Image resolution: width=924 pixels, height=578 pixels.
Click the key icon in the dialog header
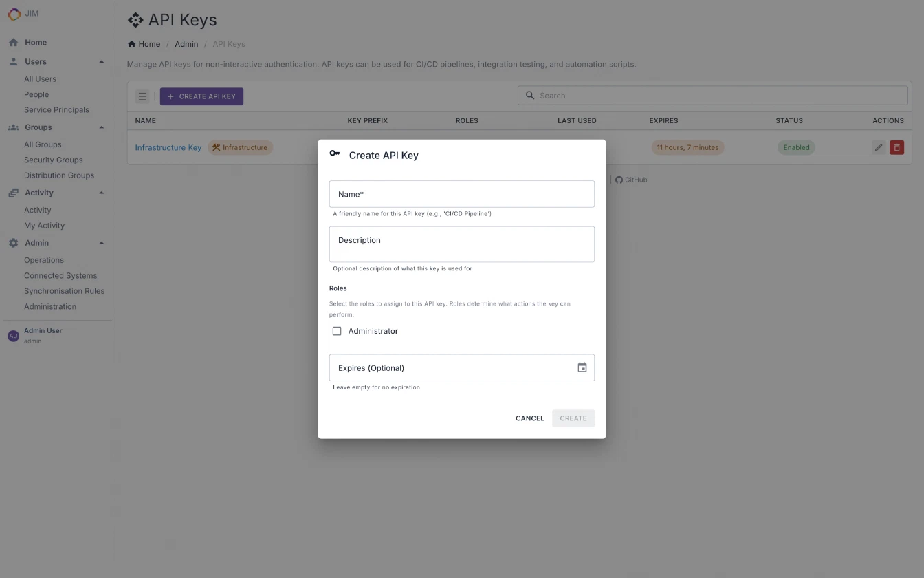335,153
